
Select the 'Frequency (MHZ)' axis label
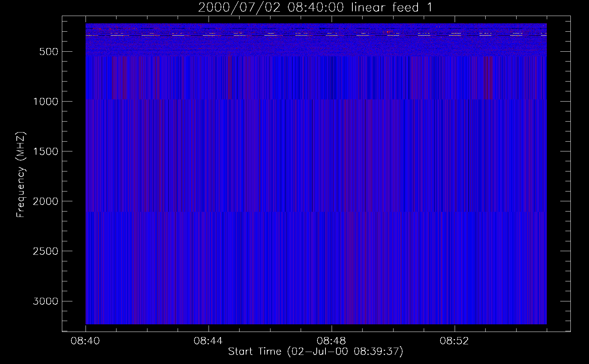[21, 174]
